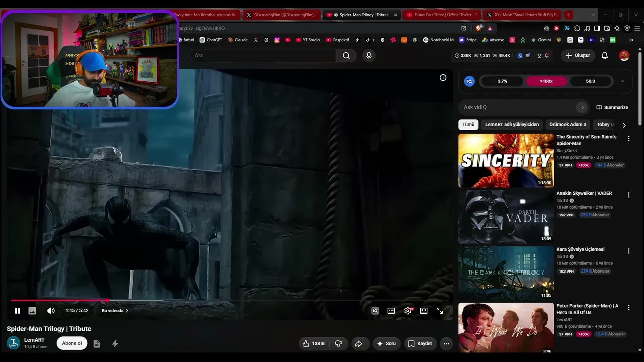The width and height of the screenshot is (644, 362).
Task: Click the Soru button under the video
Action: pyautogui.click(x=386, y=344)
